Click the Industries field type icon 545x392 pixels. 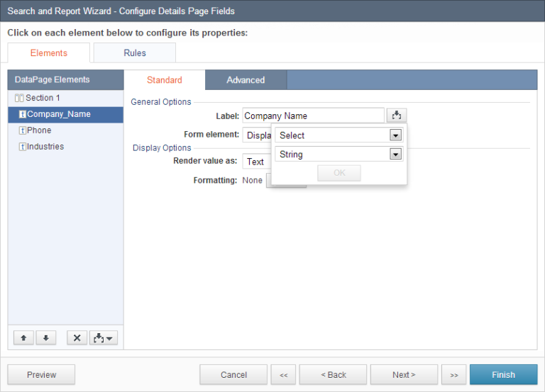[22, 147]
